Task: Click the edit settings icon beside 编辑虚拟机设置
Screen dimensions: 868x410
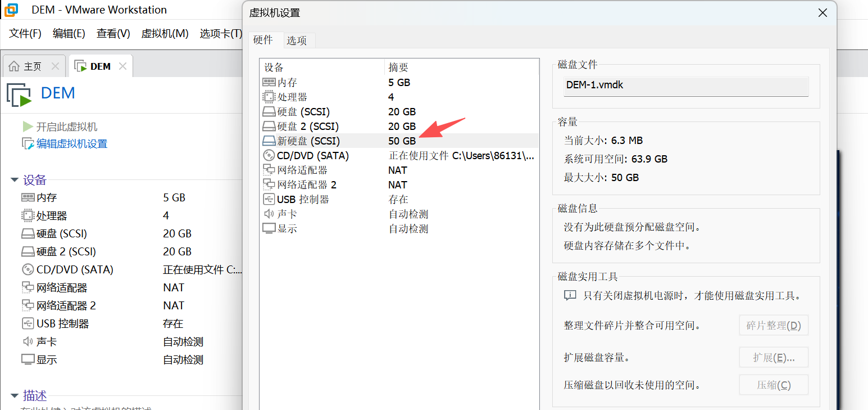Action: click(28, 144)
